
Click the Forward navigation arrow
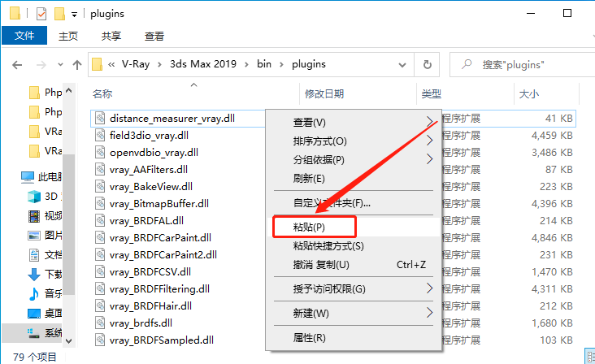point(41,65)
